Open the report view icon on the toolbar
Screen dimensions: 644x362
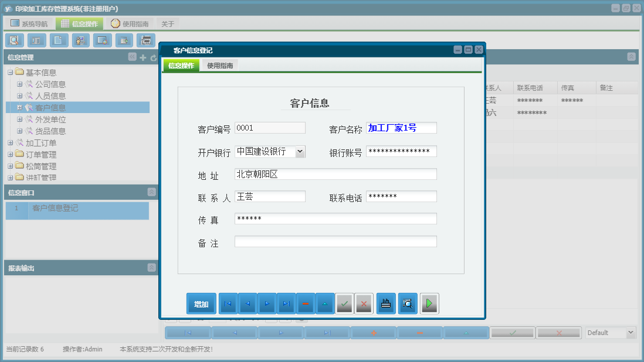[36, 40]
